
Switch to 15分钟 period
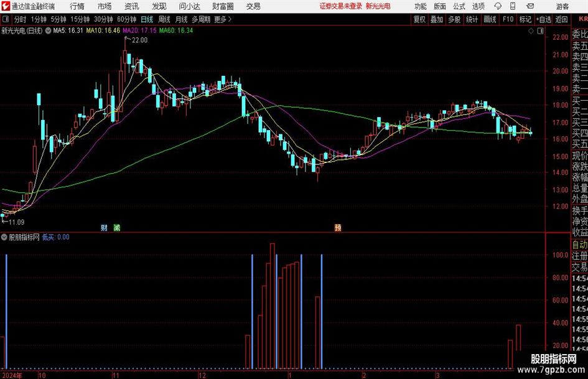pos(80,19)
